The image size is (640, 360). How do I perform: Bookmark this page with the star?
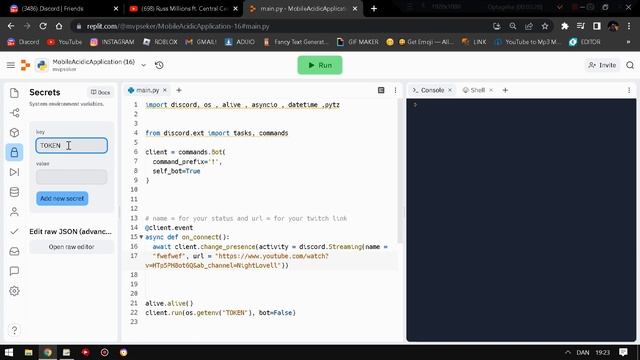coord(545,26)
